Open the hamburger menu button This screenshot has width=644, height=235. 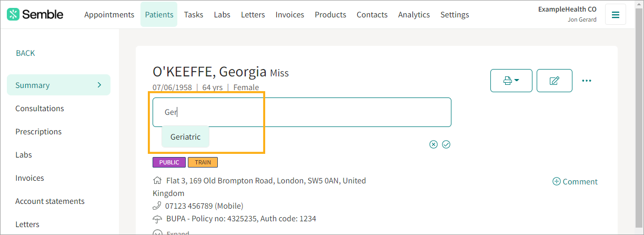(x=615, y=15)
